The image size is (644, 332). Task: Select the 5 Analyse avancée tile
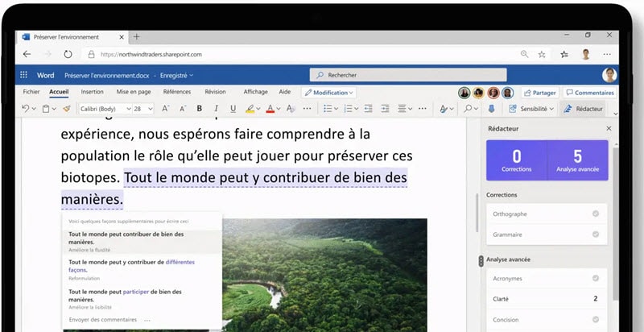pyautogui.click(x=578, y=160)
